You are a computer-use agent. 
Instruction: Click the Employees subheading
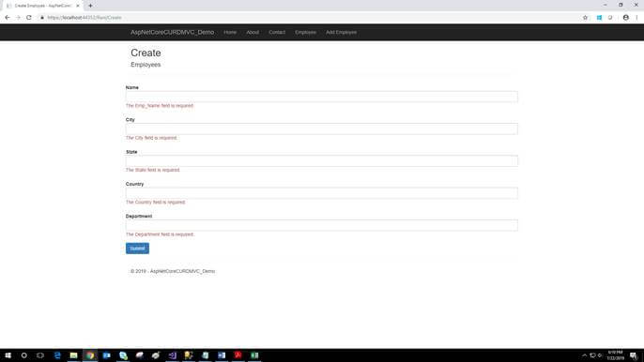146,65
